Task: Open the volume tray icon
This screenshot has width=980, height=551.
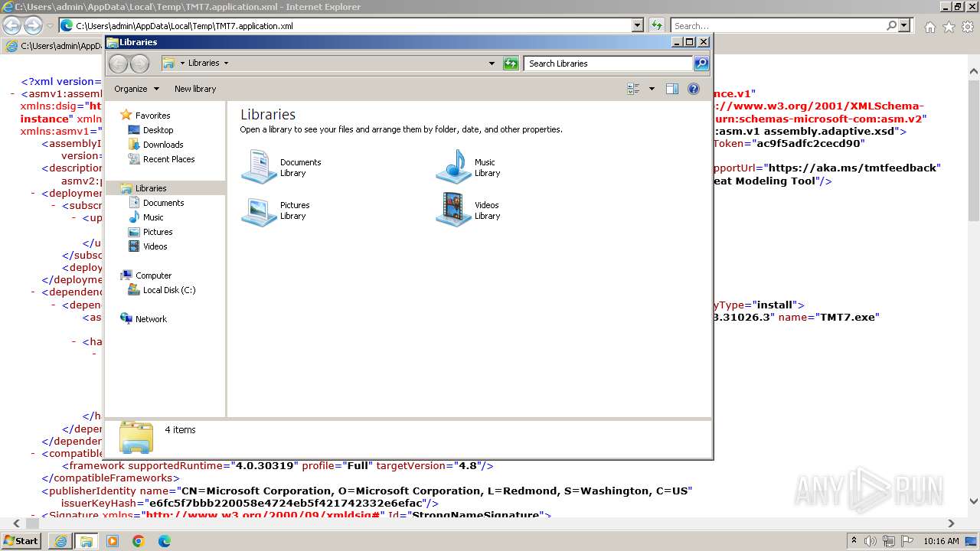Action: coord(871,541)
